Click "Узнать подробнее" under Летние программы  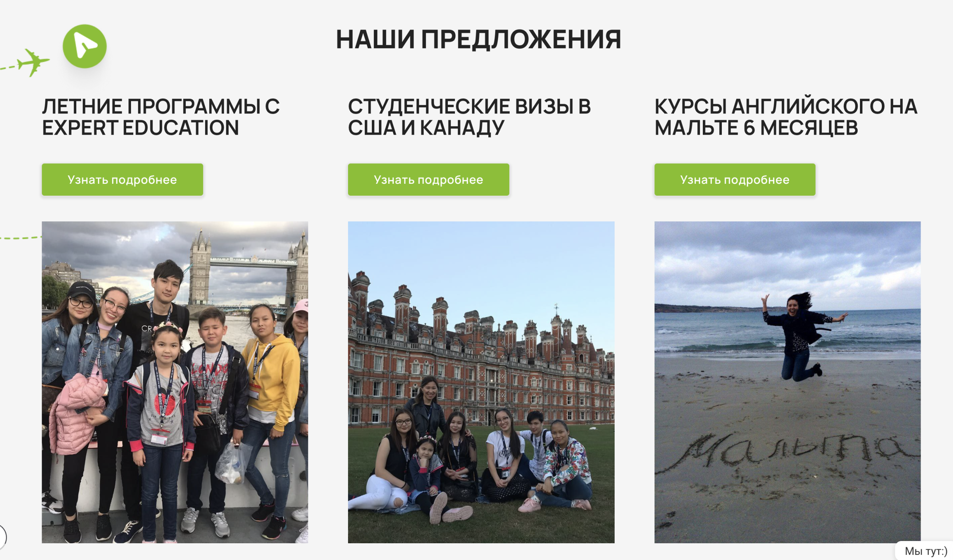[122, 180]
